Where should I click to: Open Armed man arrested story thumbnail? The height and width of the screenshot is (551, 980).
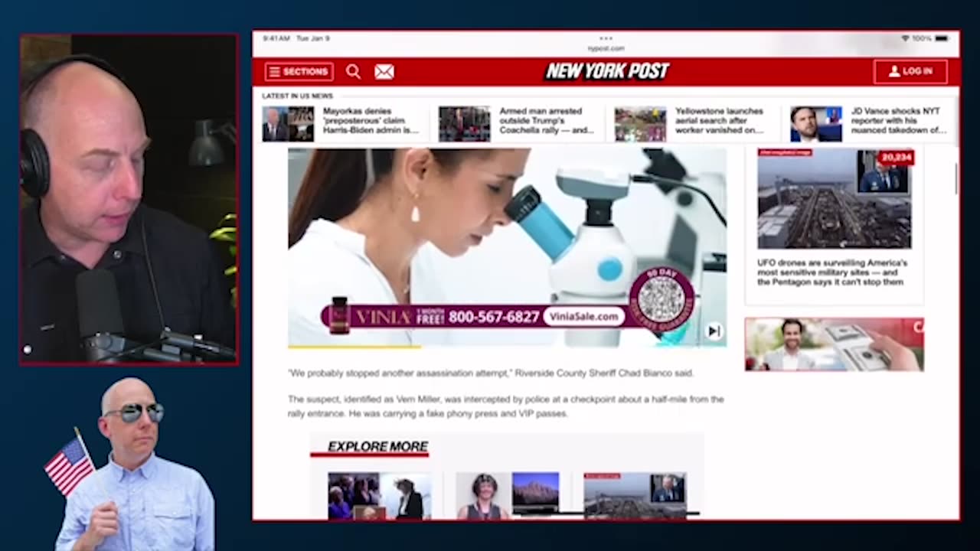464,123
